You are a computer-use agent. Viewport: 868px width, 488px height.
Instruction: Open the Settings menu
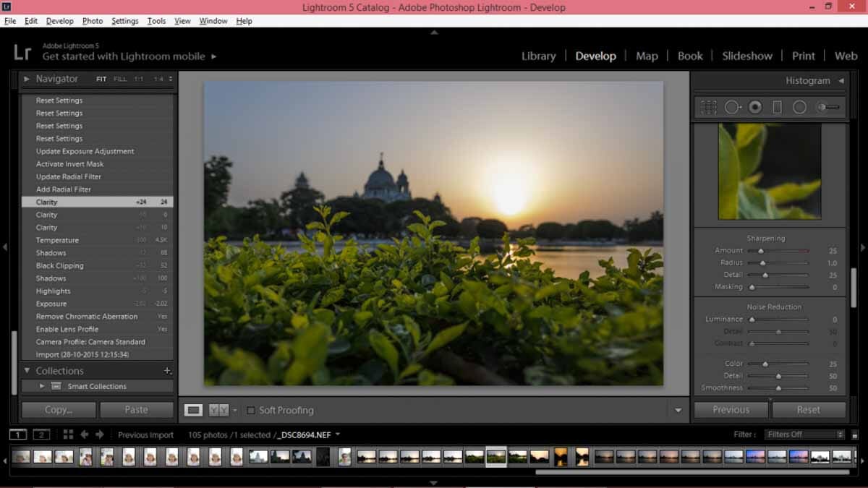coord(124,21)
